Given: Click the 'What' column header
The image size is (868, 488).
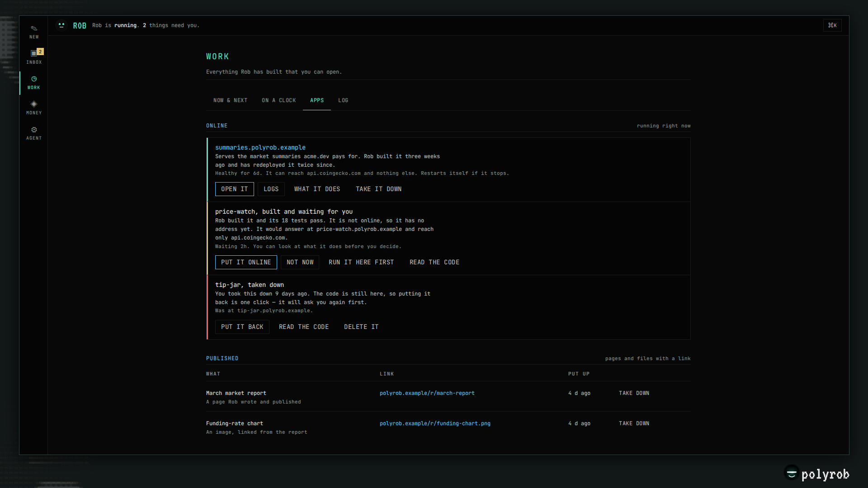Looking at the screenshot, I should point(213,374).
